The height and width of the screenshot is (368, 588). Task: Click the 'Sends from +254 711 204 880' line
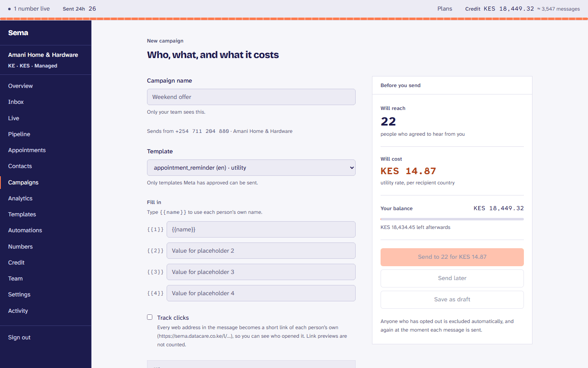tap(220, 131)
